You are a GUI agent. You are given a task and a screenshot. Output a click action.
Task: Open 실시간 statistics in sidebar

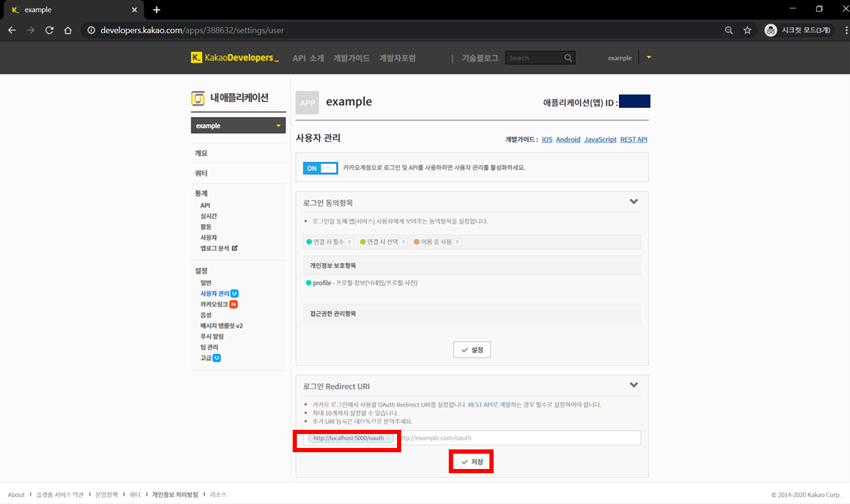coord(209,216)
